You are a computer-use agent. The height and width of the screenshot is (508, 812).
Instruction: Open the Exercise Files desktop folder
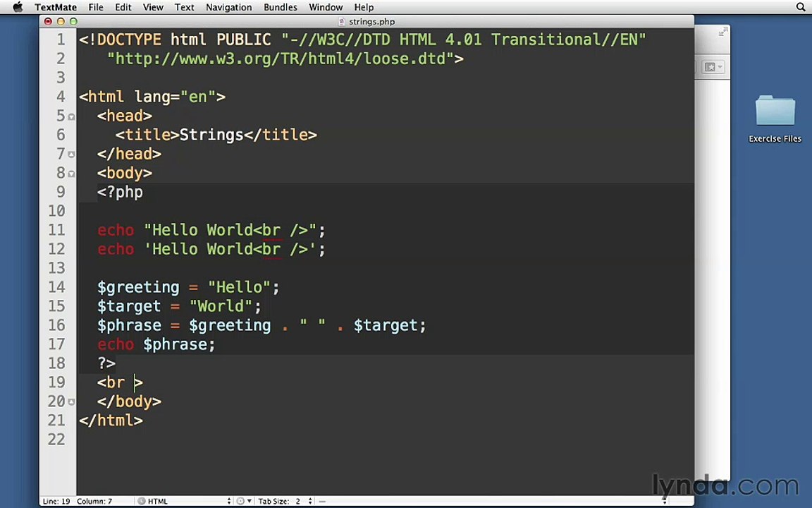point(775,119)
